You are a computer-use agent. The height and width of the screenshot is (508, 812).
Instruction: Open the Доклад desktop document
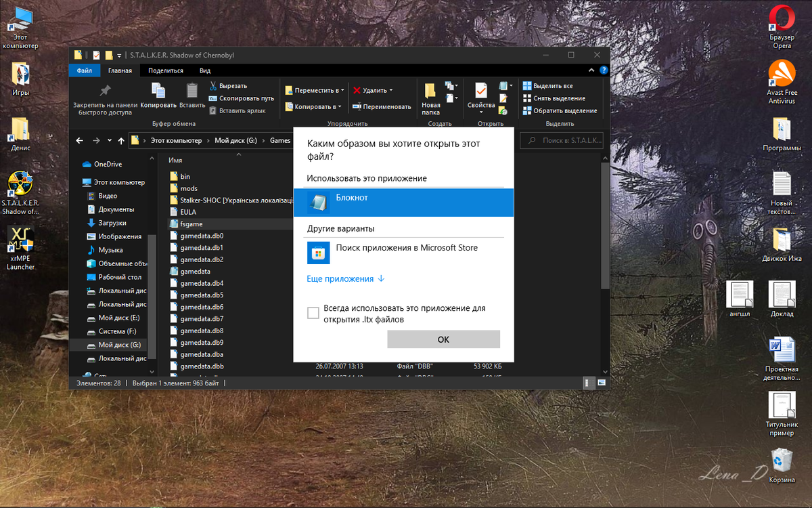point(782,299)
